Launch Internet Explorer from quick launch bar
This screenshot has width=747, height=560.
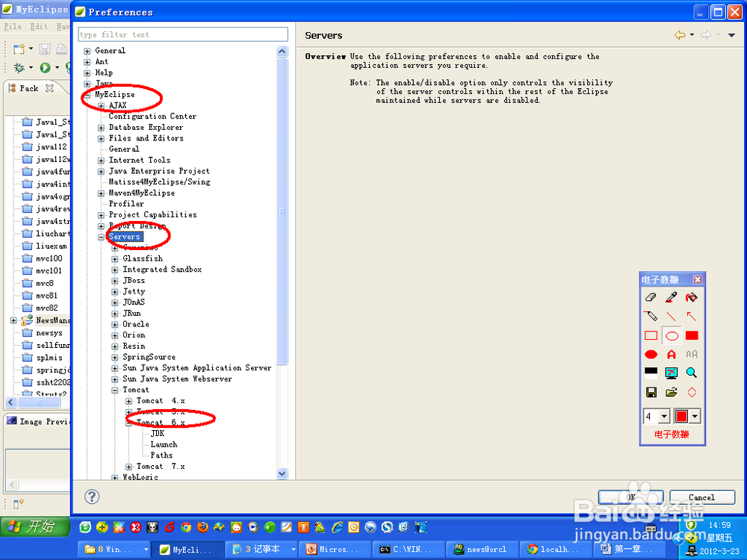point(338,527)
